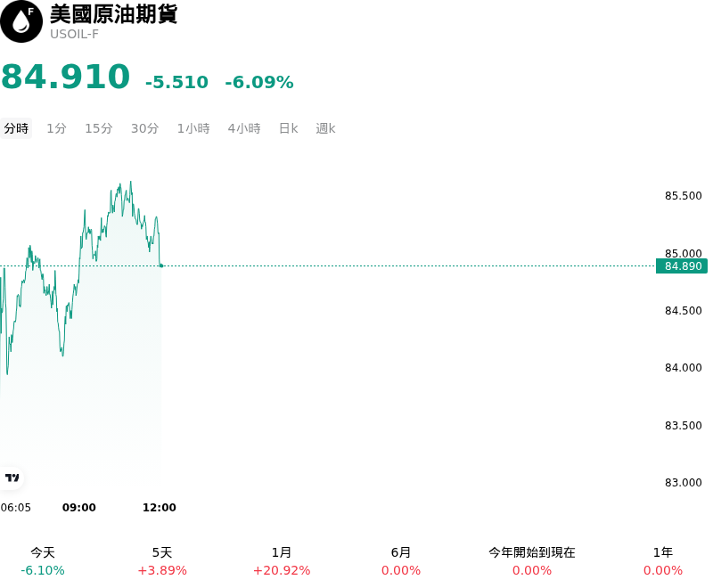This screenshot has height=588, width=713.
Task: Select the 6月 performance range
Action: coord(401,561)
